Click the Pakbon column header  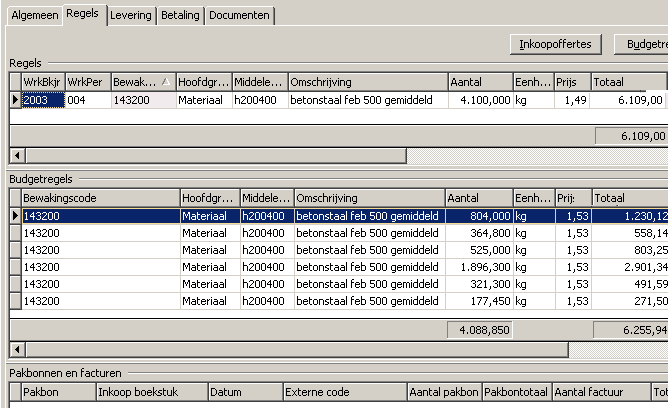pyautogui.click(x=59, y=392)
